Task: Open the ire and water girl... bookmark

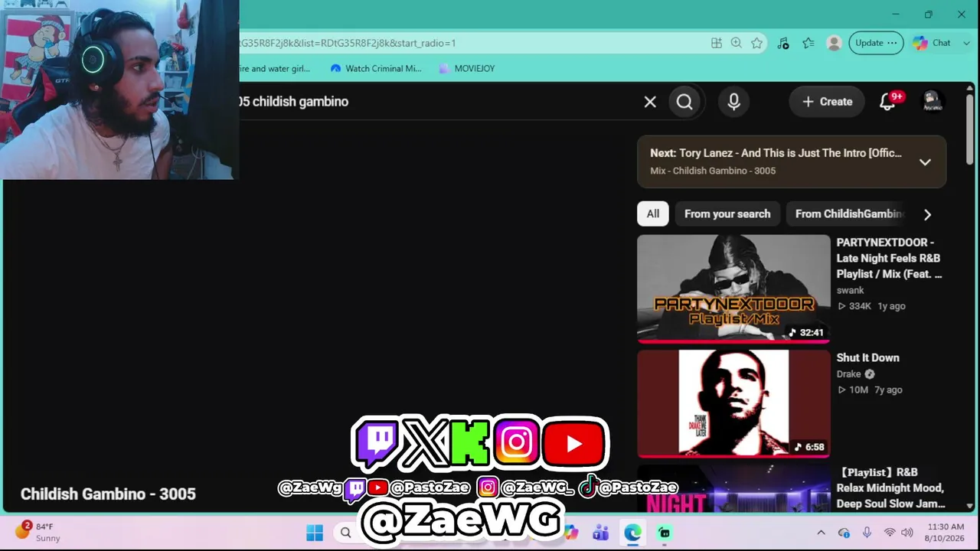Action: pos(275,68)
